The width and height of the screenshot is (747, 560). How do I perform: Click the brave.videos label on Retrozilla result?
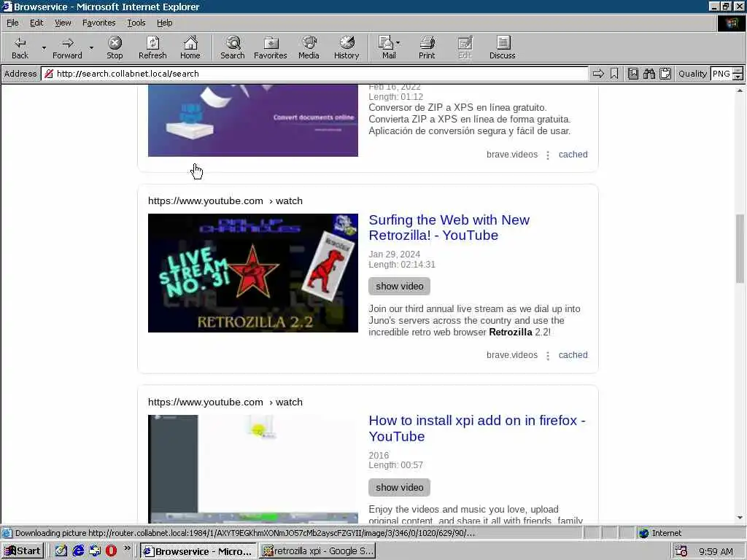tap(511, 355)
